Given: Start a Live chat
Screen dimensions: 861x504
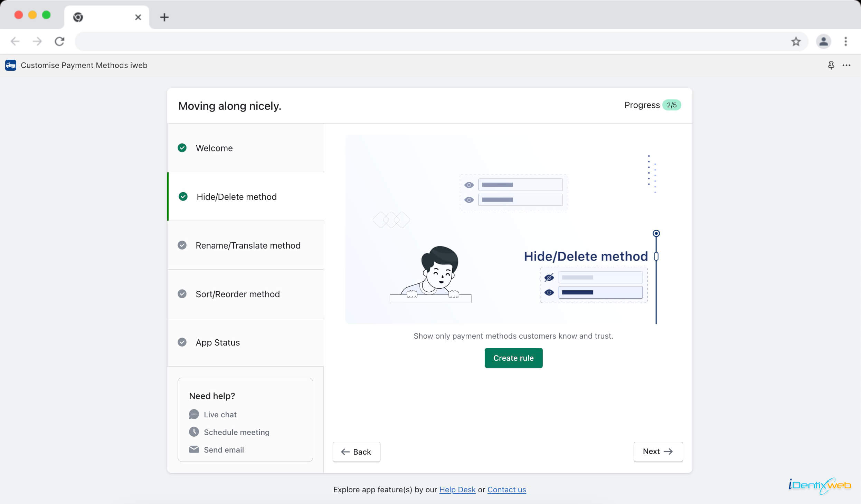Looking at the screenshot, I should [x=220, y=415].
